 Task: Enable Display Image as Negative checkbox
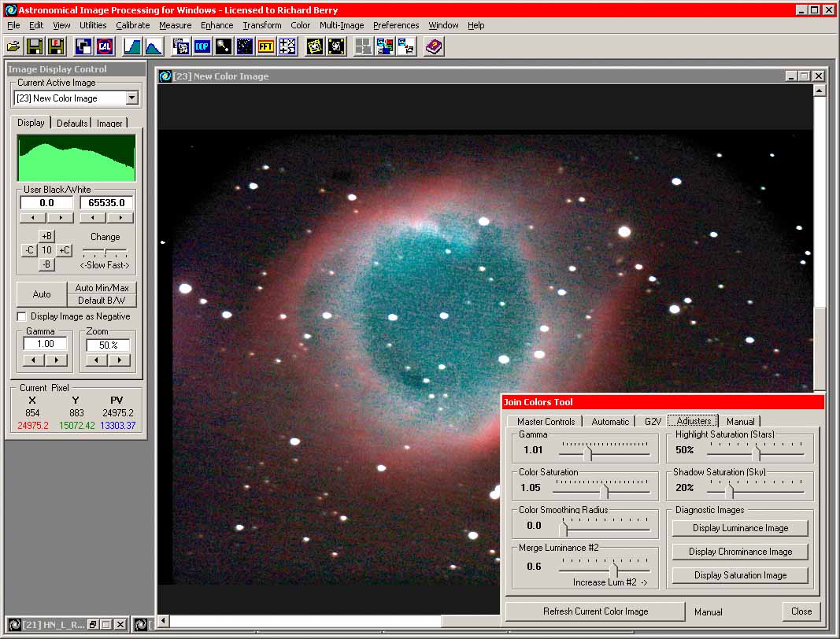22,316
